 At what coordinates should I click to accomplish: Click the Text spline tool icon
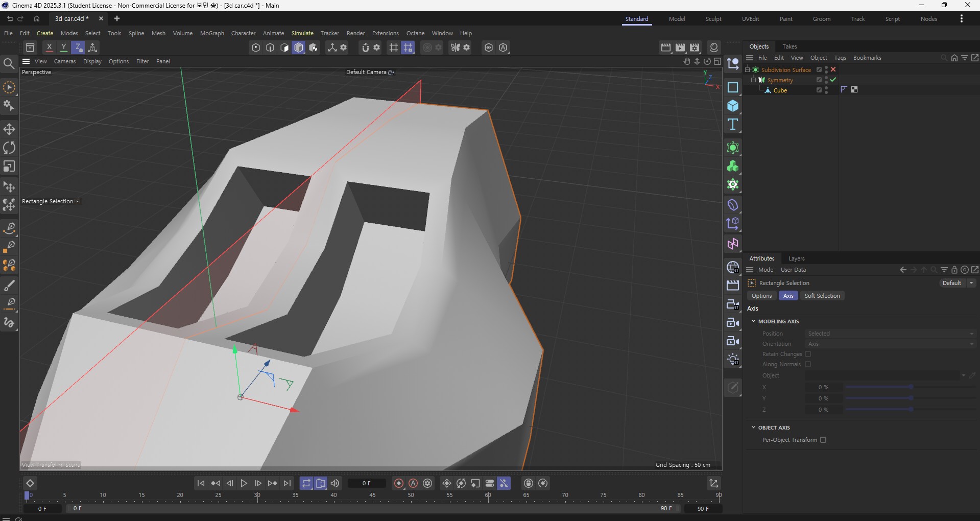[733, 125]
